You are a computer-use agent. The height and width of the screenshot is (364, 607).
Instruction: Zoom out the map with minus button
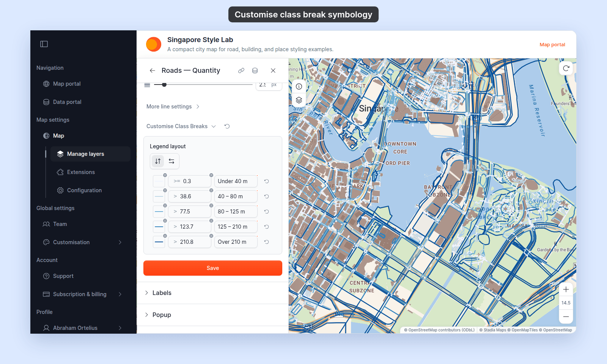pyautogui.click(x=566, y=317)
